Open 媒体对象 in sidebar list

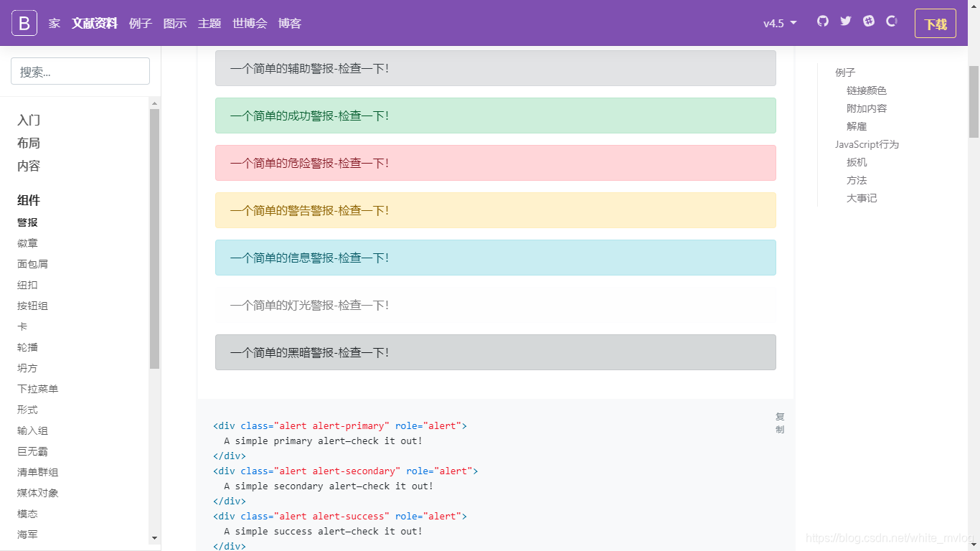click(37, 493)
